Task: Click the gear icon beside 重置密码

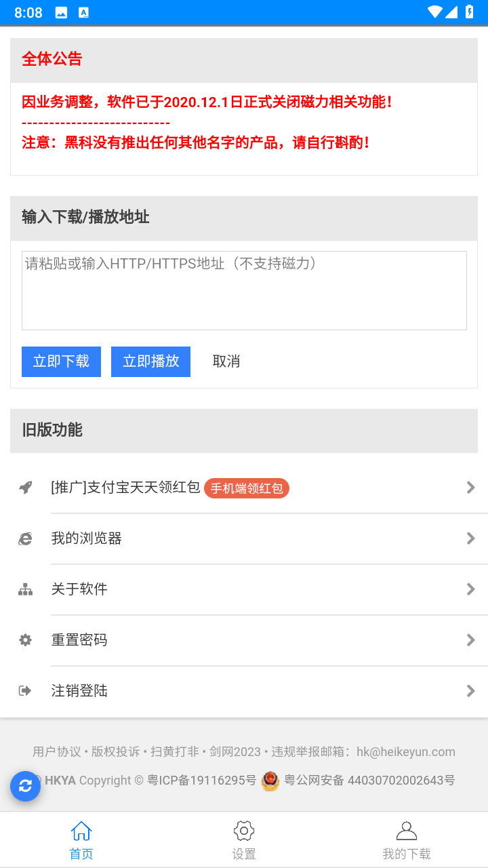Action: [x=26, y=640]
